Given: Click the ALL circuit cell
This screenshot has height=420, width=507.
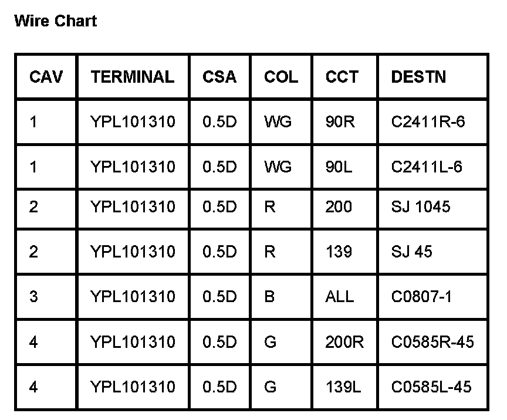Looking at the screenshot, I should [x=340, y=296].
